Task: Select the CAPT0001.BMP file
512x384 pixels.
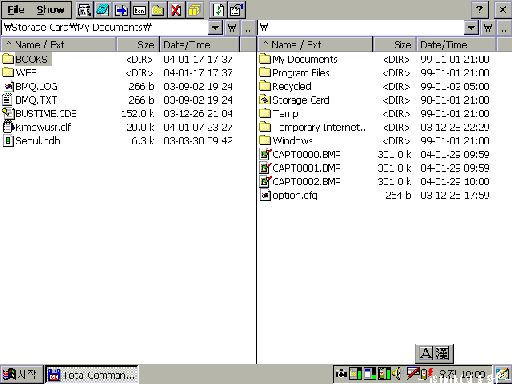Action: pos(300,168)
